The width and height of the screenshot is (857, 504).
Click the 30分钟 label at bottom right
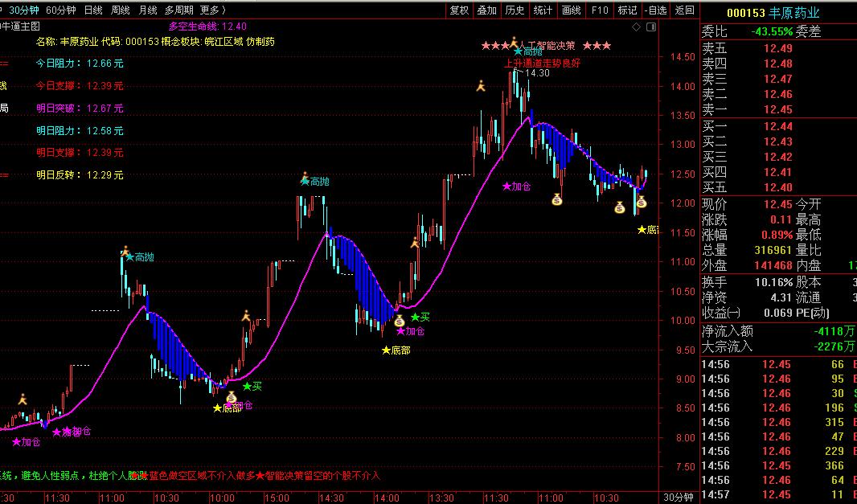point(679,498)
